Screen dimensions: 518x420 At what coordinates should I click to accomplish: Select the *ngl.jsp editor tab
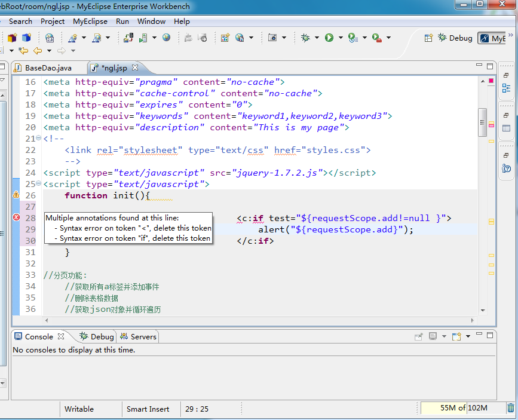click(114, 68)
